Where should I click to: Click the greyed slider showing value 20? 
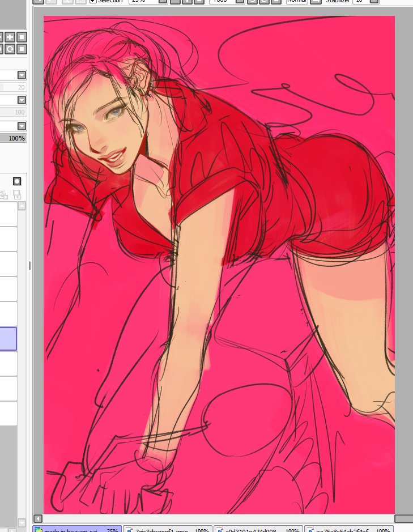click(x=13, y=87)
